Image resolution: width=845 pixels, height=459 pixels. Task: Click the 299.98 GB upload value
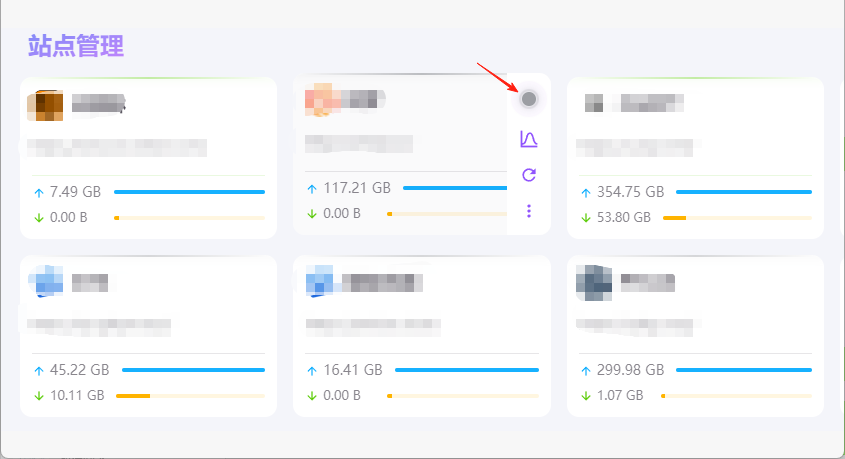click(630, 370)
